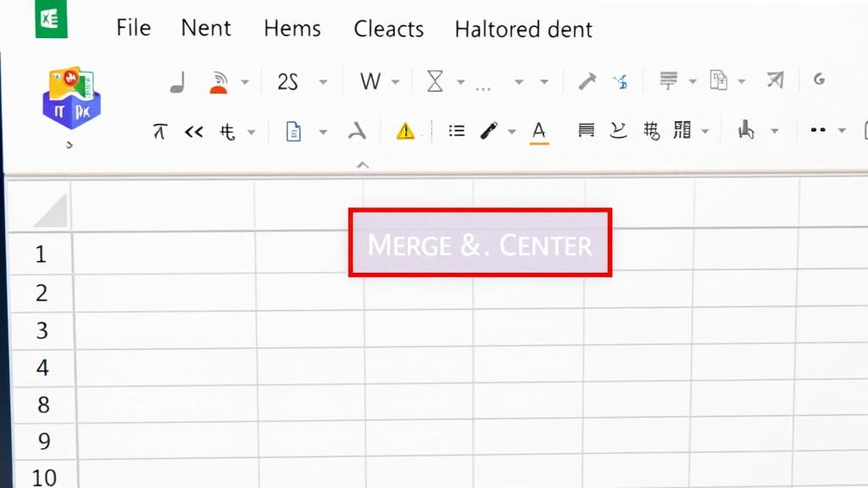Select the hourglass icon on the toolbar
Image resolution: width=868 pixels, height=488 pixels.
tap(436, 80)
